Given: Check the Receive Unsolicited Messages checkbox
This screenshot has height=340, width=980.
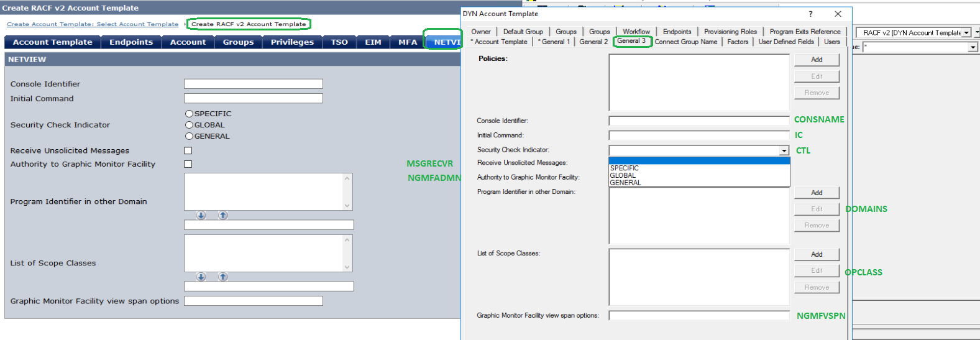Looking at the screenshot, I should (188, 150).
